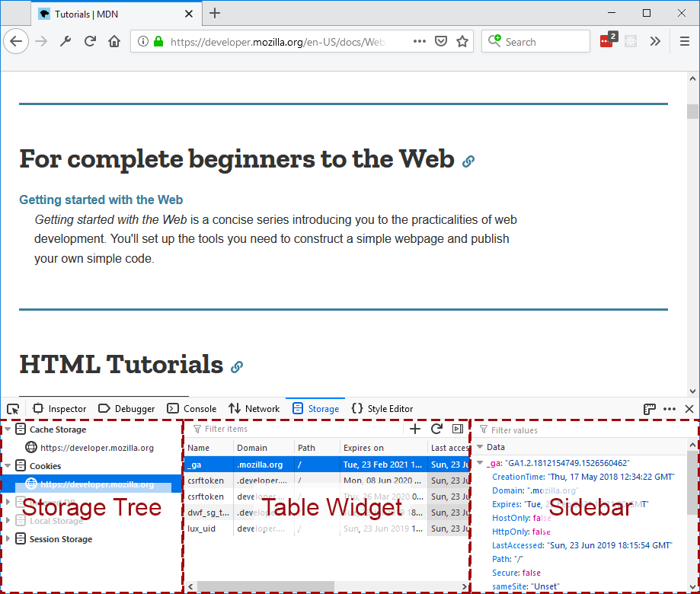
Task: Save page to Pocket
Action: point(441,42)
